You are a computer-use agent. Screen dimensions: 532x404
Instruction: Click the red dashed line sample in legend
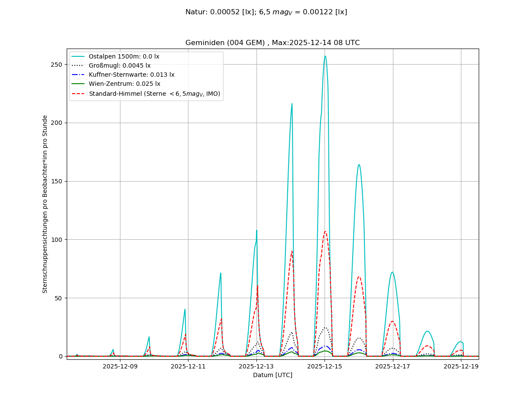78,94
